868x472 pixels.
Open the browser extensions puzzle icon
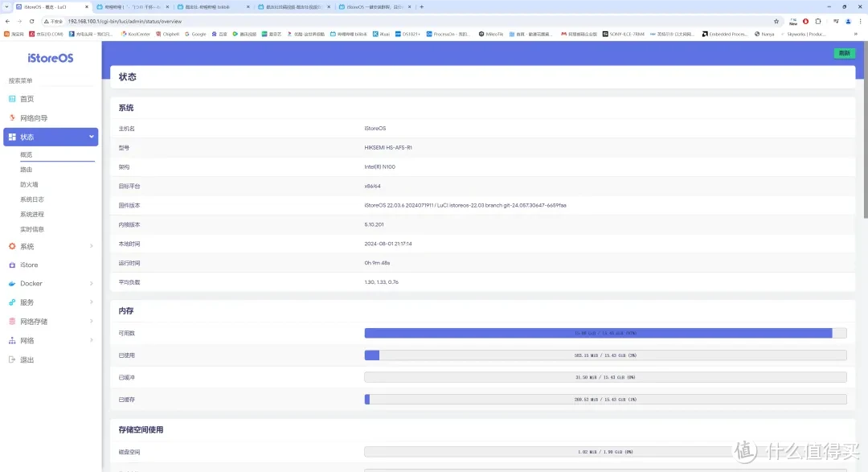[818, 21]
